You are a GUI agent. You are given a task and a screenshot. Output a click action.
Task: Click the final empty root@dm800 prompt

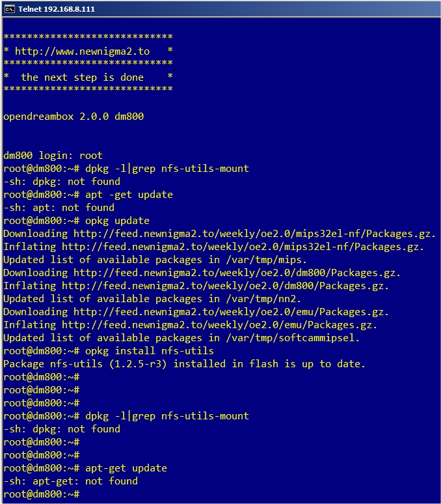click(x=41, y=494)
